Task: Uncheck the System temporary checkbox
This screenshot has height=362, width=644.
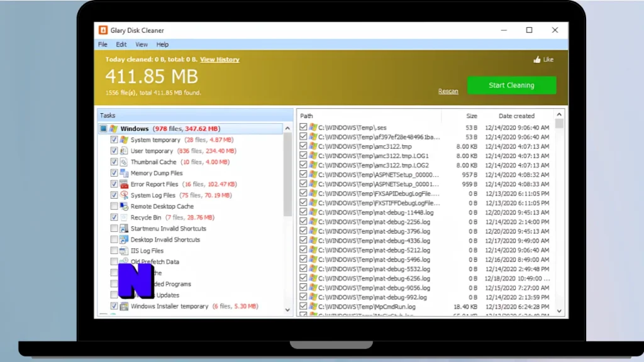Action: (114, 140)
